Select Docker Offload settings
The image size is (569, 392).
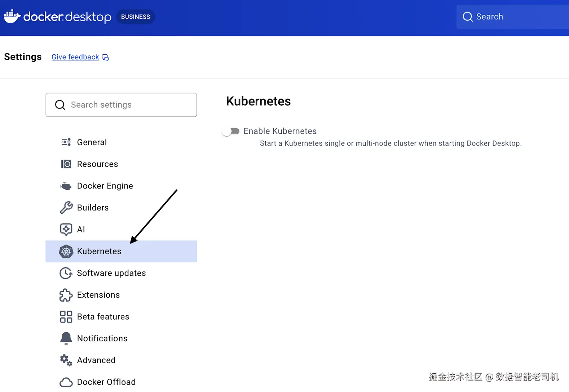[x=121, y=382]
